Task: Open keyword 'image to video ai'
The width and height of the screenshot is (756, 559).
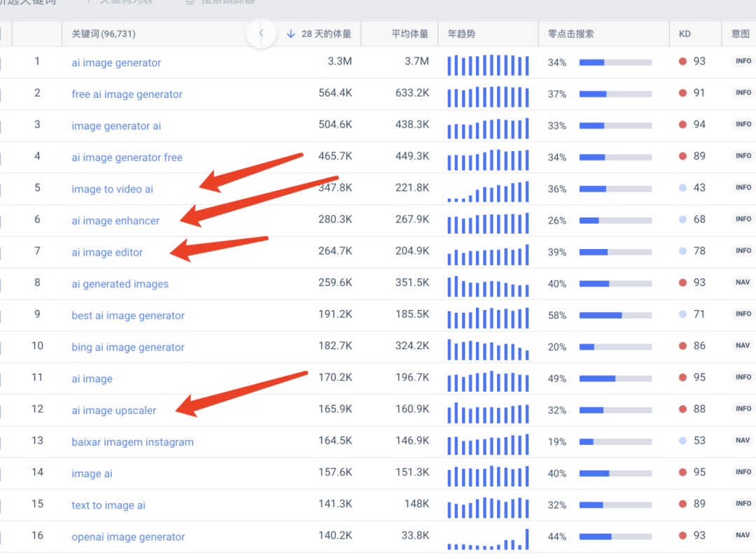Action: tap(112, 189)
